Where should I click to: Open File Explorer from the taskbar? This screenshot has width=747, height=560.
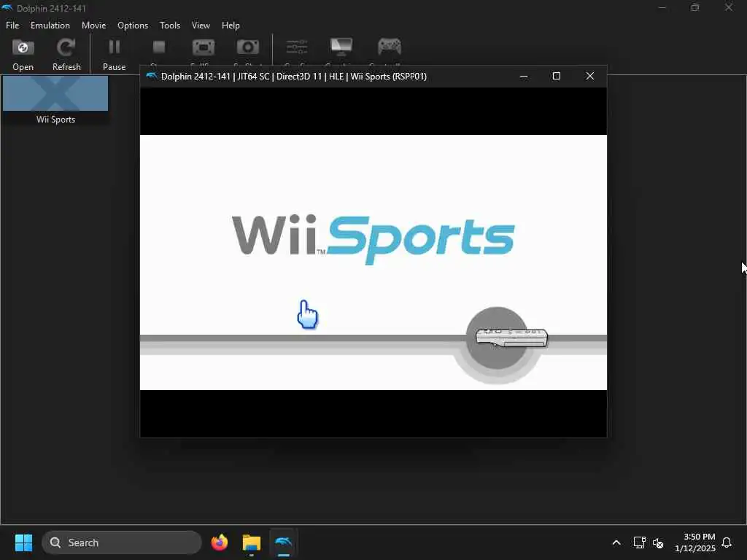[x=252, y=542]
